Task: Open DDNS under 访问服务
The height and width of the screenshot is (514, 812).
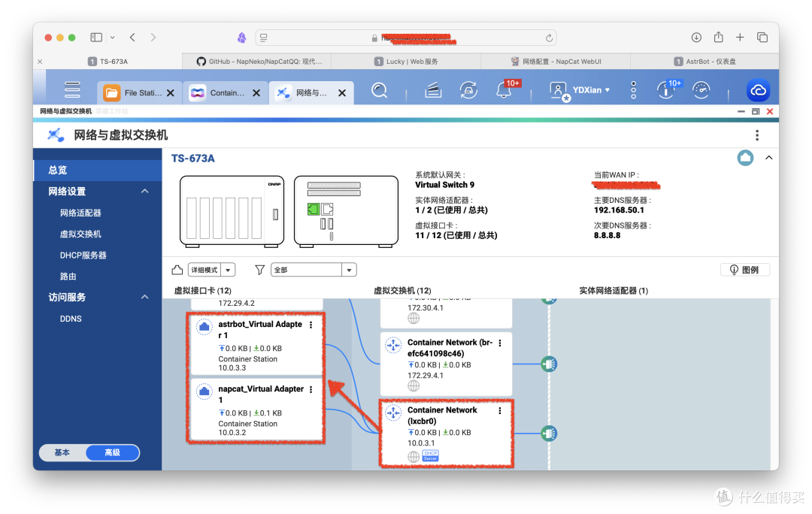Action: (x=71, y=319)
